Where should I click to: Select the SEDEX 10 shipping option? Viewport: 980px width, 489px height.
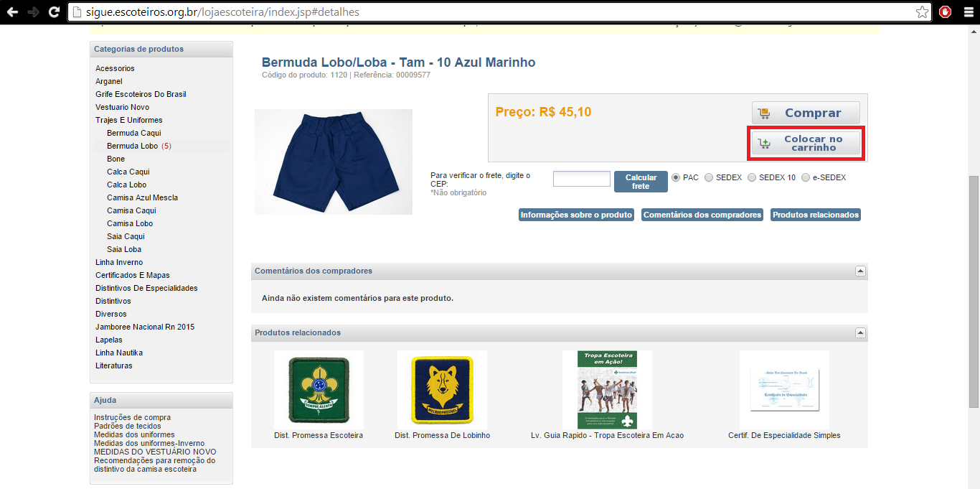(752, 177)
